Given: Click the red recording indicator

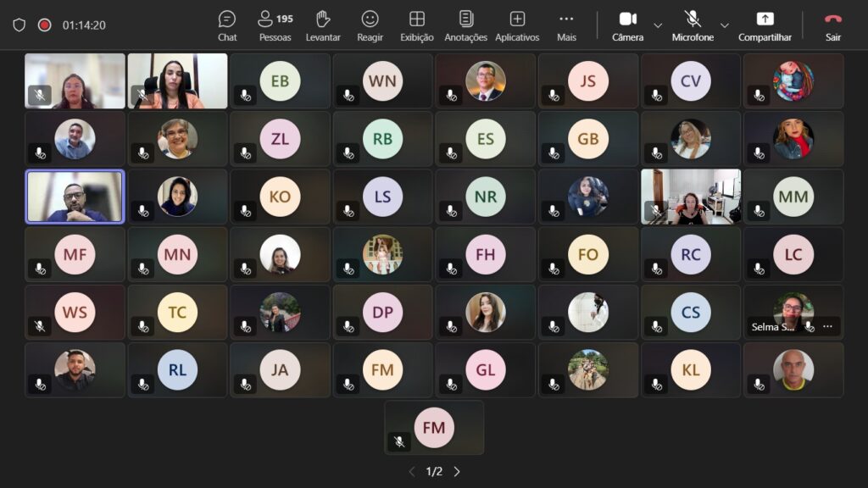Looking at the screenshot, I should click(44, 25).
